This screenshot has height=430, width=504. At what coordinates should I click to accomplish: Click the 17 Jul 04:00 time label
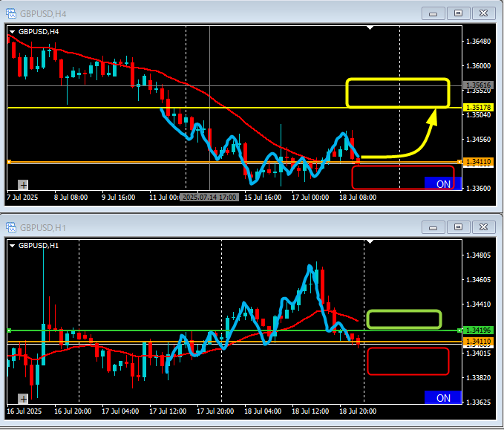(x=120, y=411)
